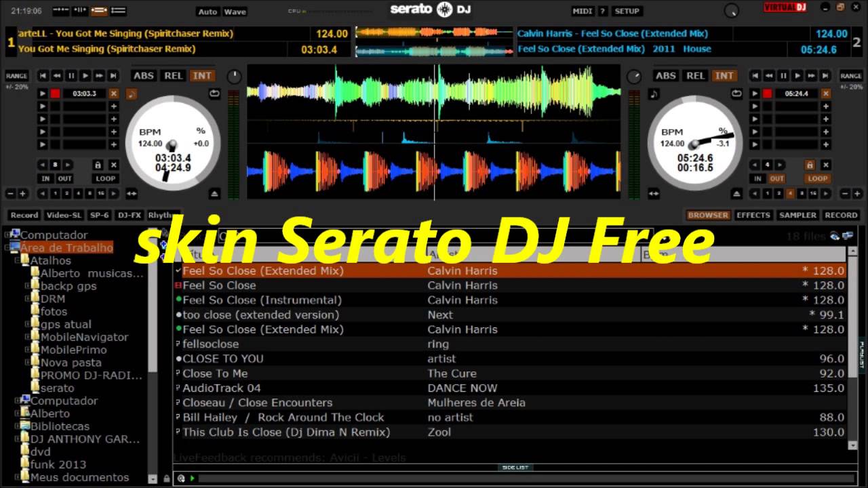Fast forward deck 1
This screenshot has width=868, height=488.
tap(100, 76)
